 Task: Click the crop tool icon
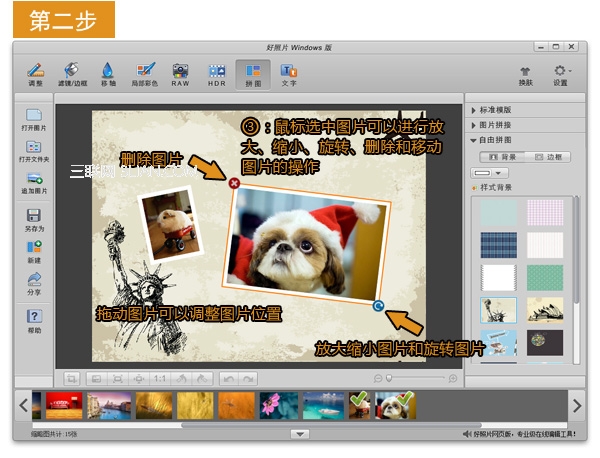click(x=72, y=379)
